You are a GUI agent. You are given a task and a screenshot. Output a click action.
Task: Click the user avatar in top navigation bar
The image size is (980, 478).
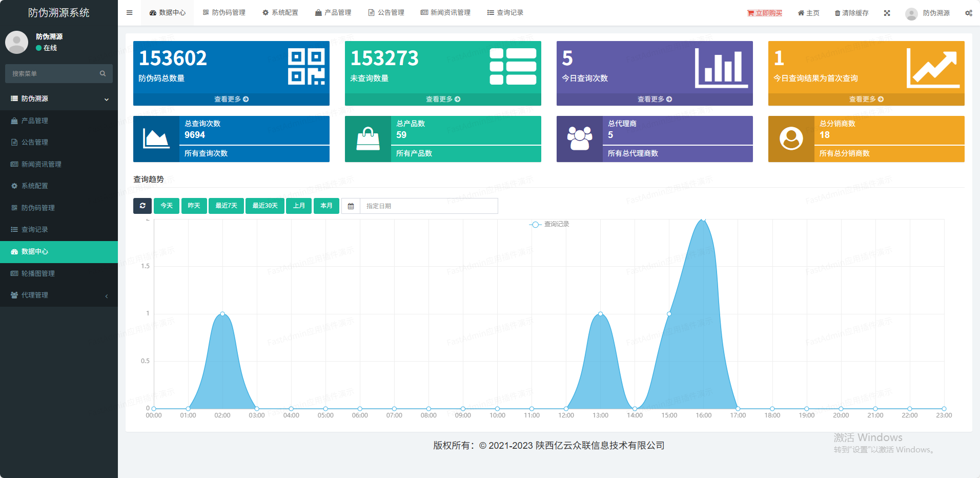click(x=911, y=13)
